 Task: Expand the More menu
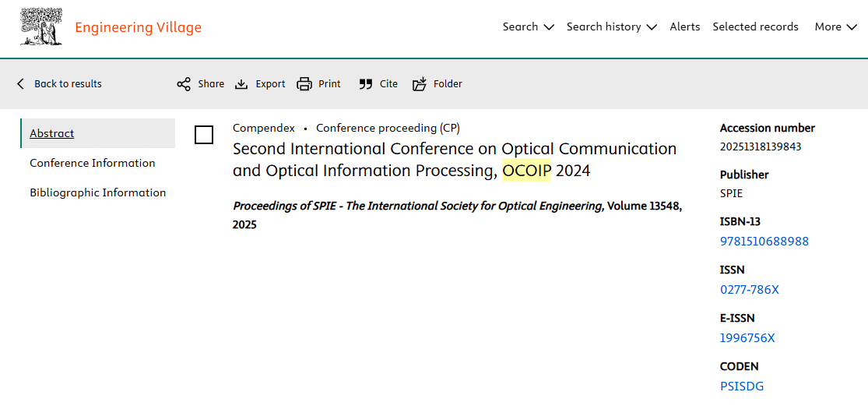(x=835, y=27)
